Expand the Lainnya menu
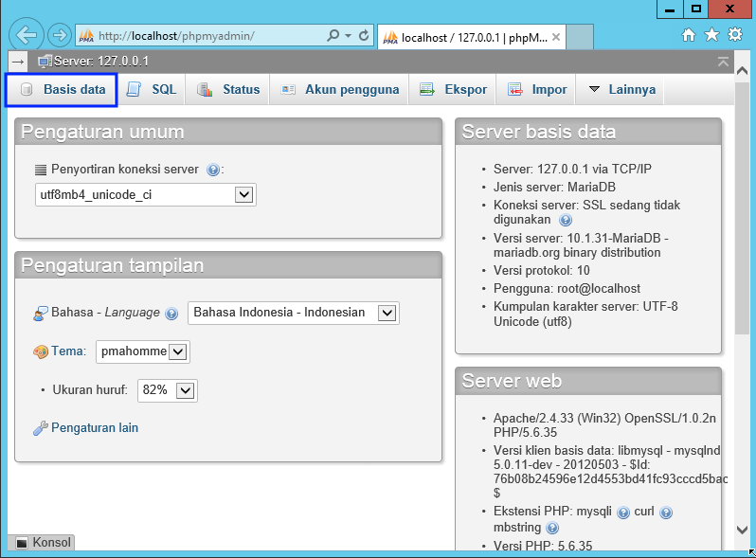Image resolution: width=756 pixels, height=558 pixels. tap(620, 90)
